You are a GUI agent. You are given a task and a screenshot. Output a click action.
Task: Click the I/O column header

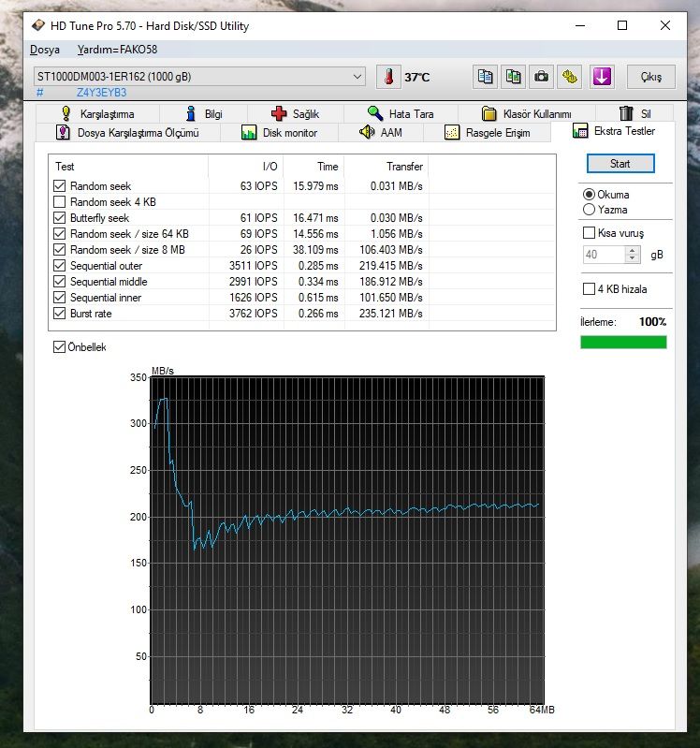point(246,166)
